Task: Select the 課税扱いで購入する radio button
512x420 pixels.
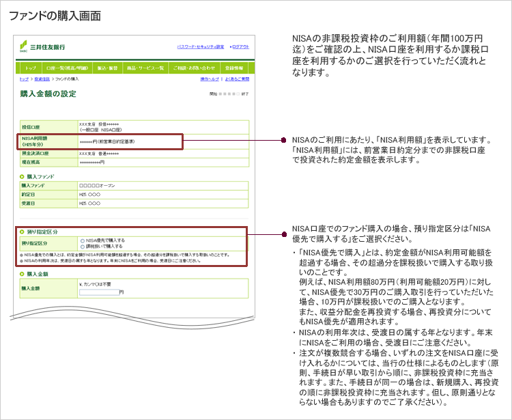Action: point(82,246)
